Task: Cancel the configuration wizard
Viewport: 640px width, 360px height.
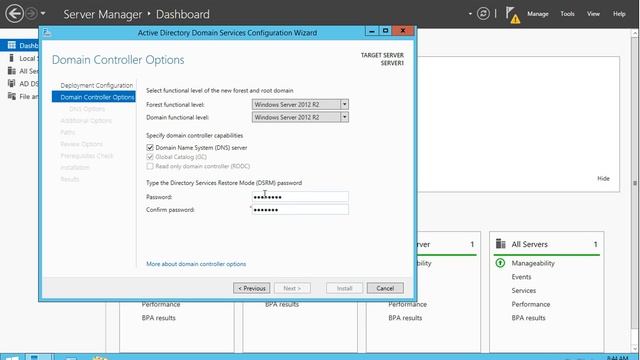Action: (x=385, y=288)
